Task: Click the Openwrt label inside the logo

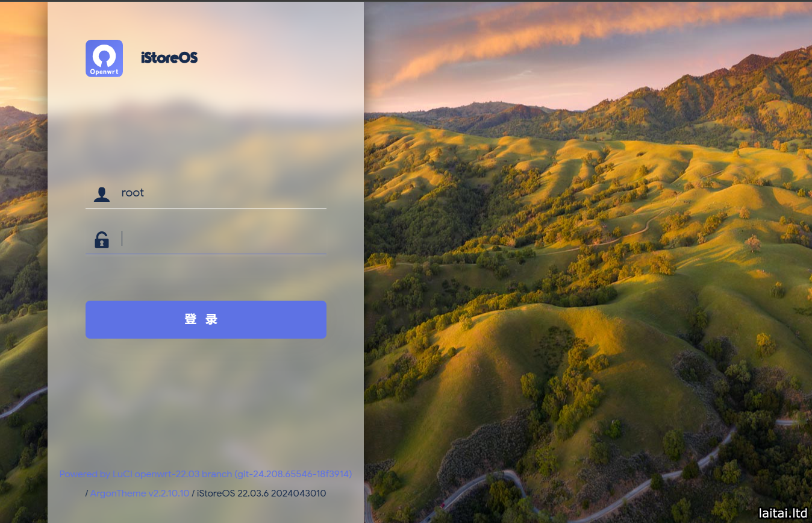Action: 104,72
